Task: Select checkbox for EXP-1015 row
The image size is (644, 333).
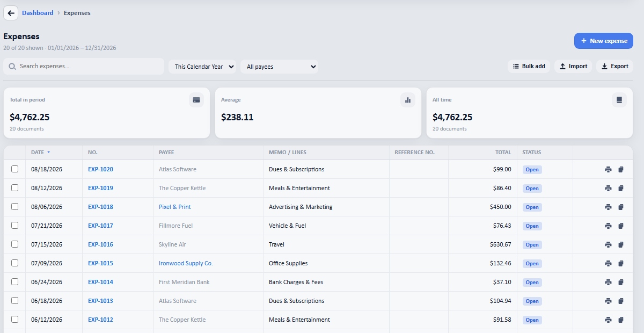Action: [x=14, y=263]
